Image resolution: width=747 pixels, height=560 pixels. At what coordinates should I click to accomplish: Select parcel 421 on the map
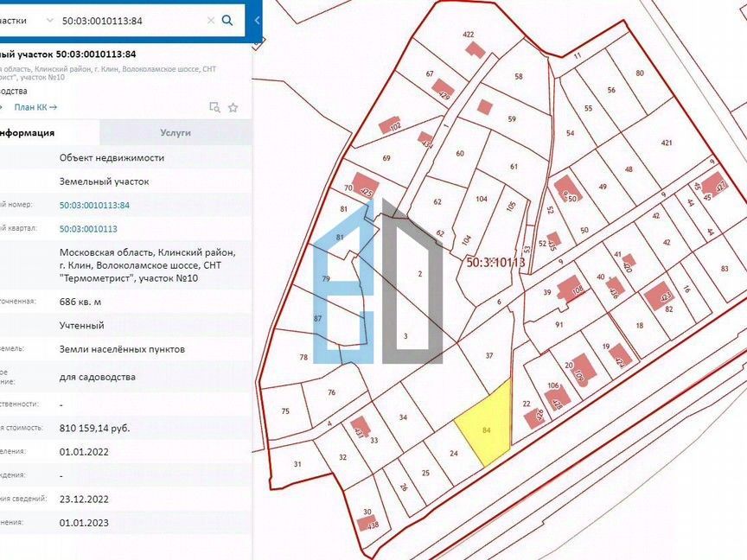pos(667,143)
